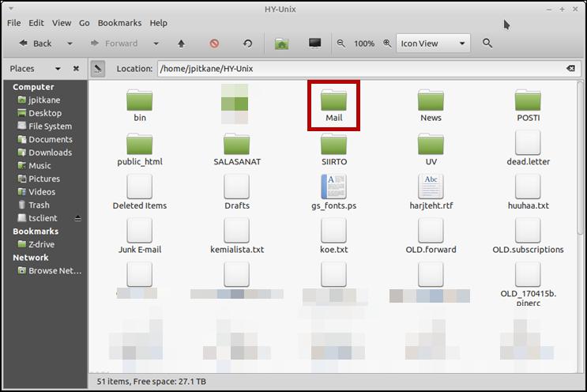Select the kemialista.txt file
Screen dimensions: 587x392
(236, 236)
